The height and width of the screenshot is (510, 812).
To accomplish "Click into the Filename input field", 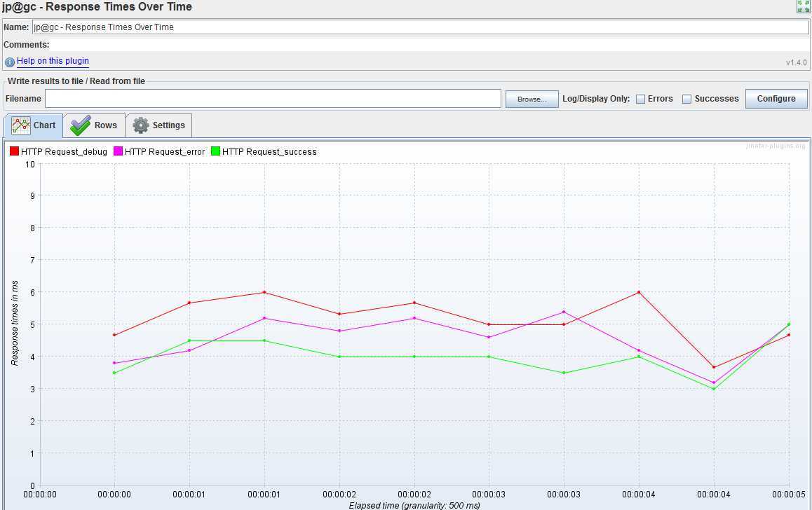I will pos(273,99).
